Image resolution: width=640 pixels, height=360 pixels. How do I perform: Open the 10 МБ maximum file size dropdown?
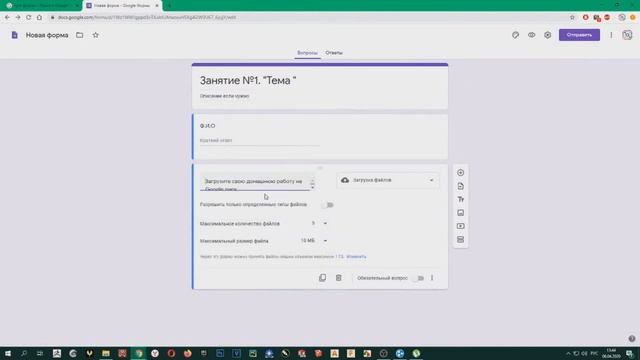[314, 241]
